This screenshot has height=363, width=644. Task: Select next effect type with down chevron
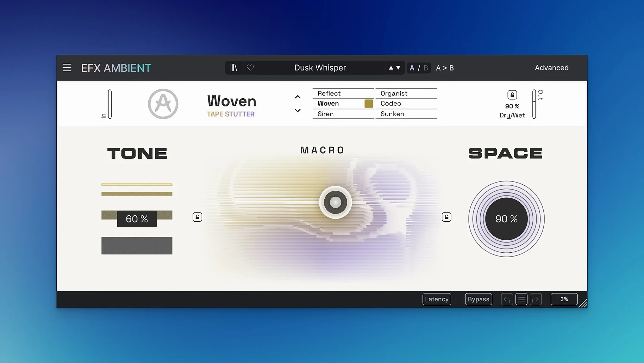(x=298, y=111)
